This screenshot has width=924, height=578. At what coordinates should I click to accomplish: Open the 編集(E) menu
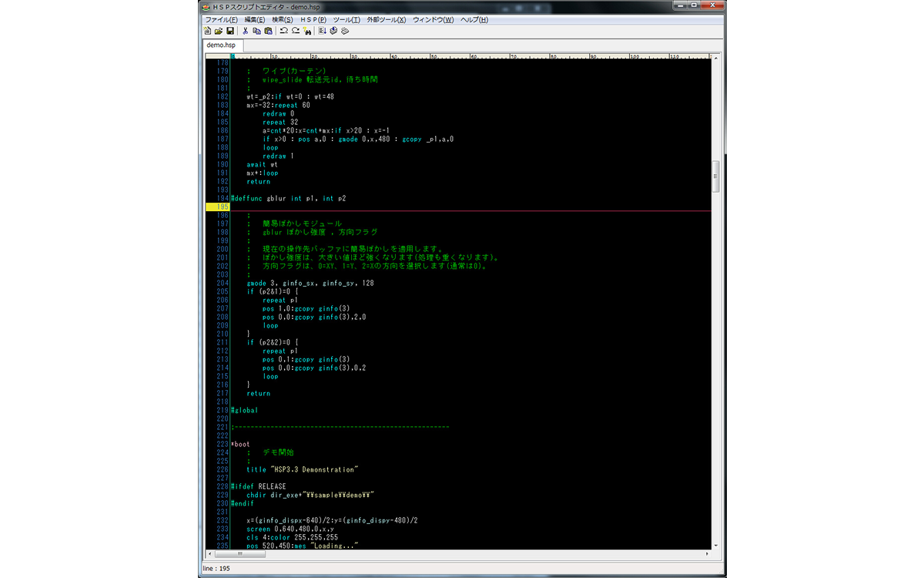(x=255, y=19)
